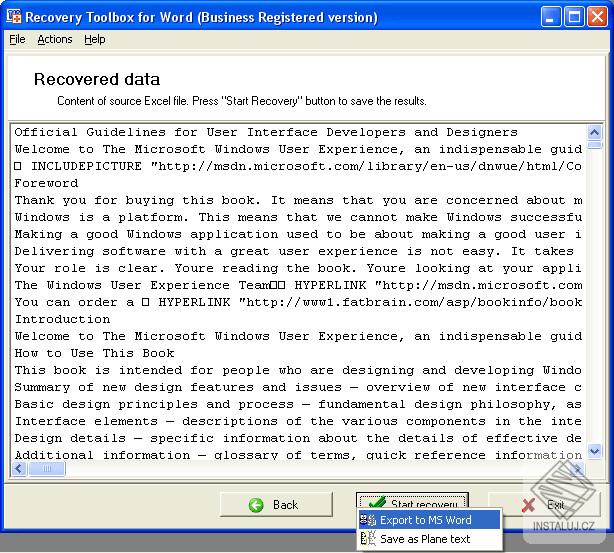Click the line 'The Windows User Experience Team'
Viewport: 614px width, 553px height.
point(298,285)
